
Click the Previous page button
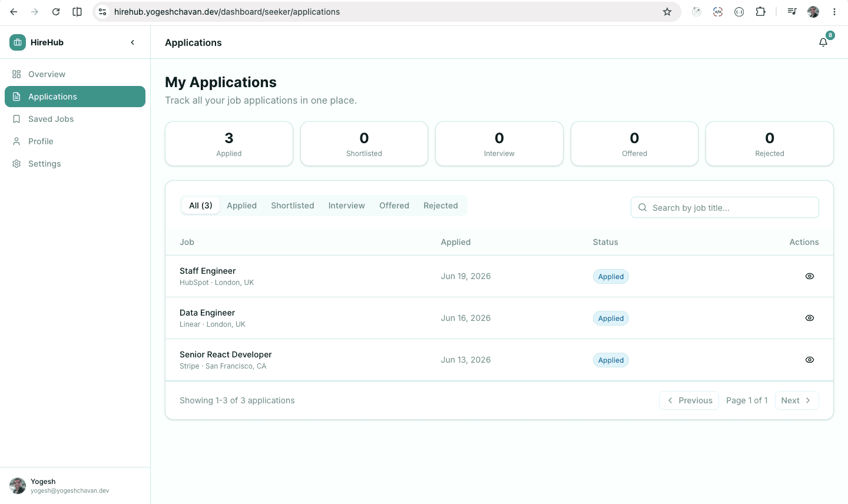[x=689, y=400]
